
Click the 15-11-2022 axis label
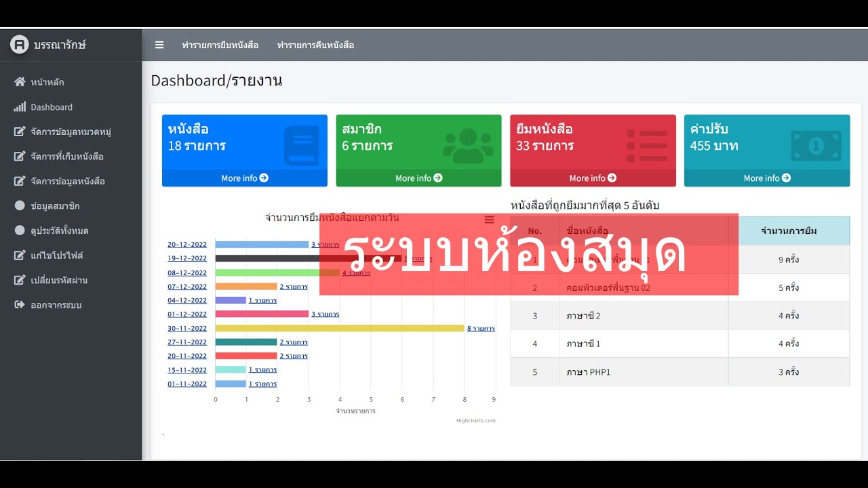click(x=187, y=370)
